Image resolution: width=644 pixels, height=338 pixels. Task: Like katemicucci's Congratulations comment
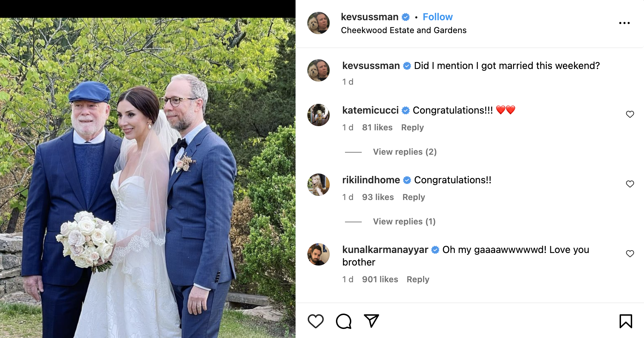pyautogui.click(x=630, y=114)
